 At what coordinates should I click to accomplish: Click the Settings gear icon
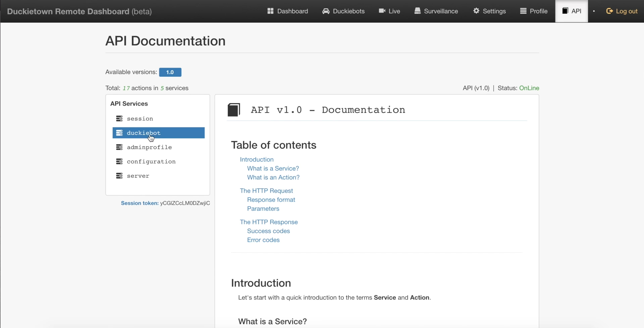[x=476, y=11]
